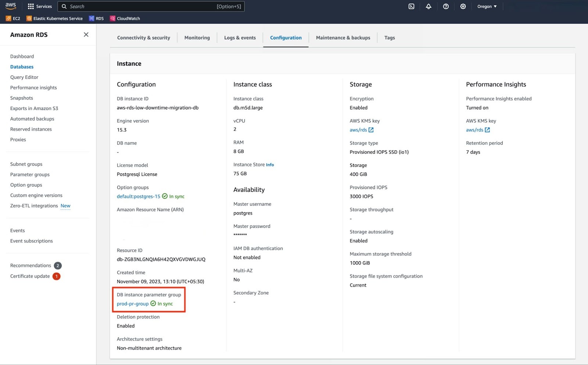
Task: Open the prod-pr-group parameter group link
Action: pos(133,304)
